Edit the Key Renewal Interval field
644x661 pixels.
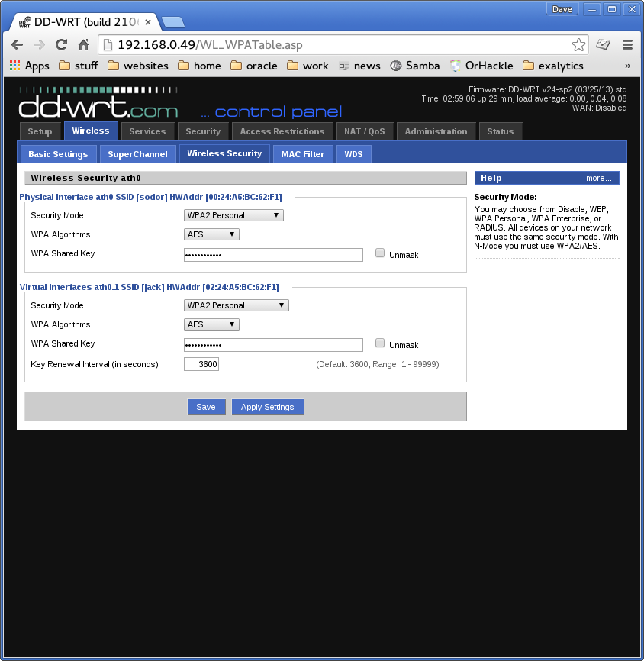click(x=201, y=364)
